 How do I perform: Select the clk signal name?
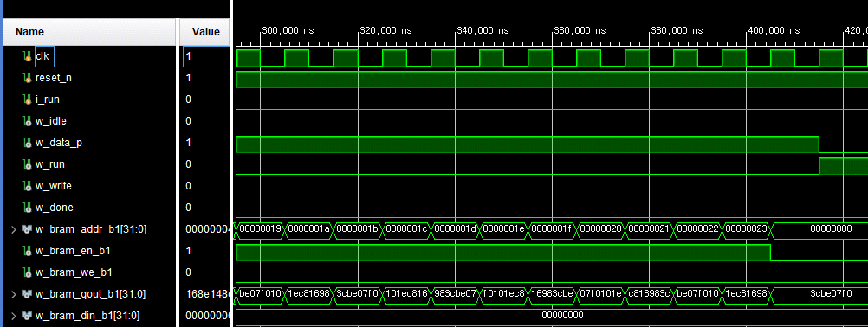click(x=42, y=55)
